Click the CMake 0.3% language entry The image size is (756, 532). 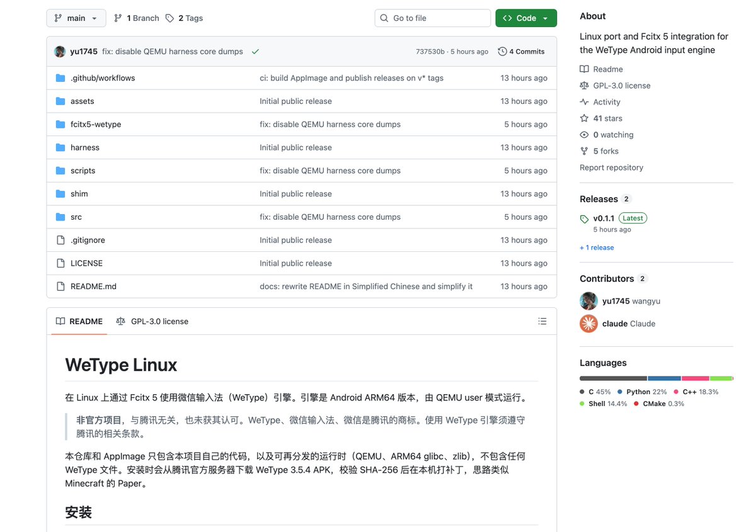pyautogui.click(x=659, y=404)
